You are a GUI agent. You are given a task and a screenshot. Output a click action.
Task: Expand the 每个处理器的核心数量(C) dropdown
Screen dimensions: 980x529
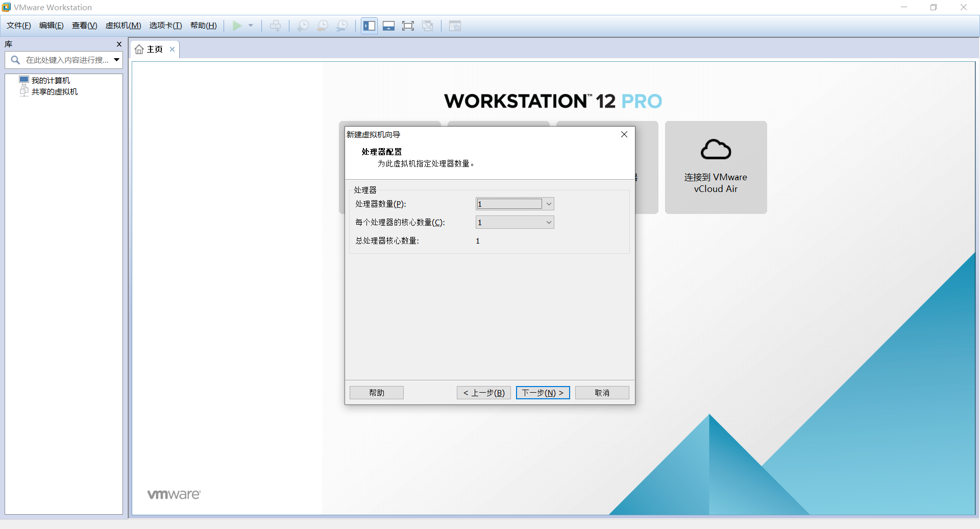coord(549,223)
